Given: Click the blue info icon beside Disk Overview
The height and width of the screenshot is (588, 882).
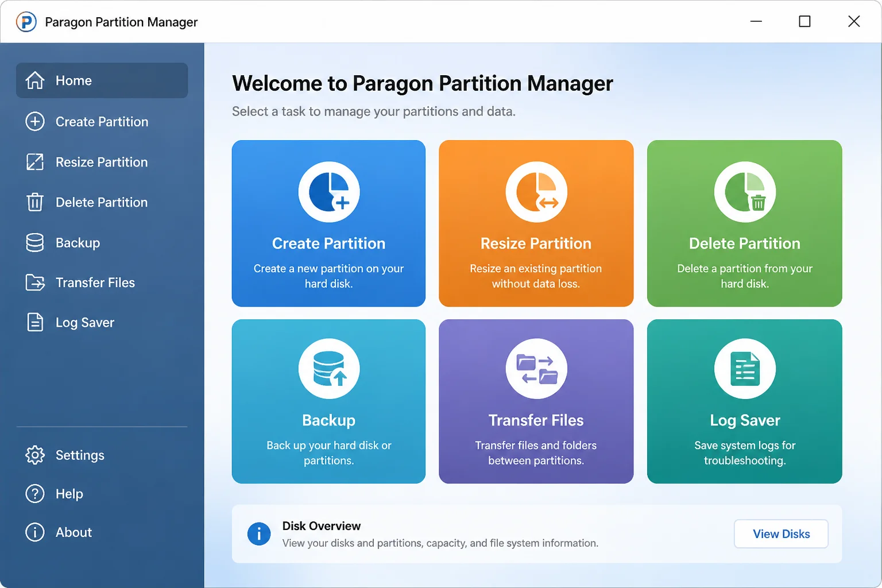Looking at the screenshot, I should click(259, 534).
